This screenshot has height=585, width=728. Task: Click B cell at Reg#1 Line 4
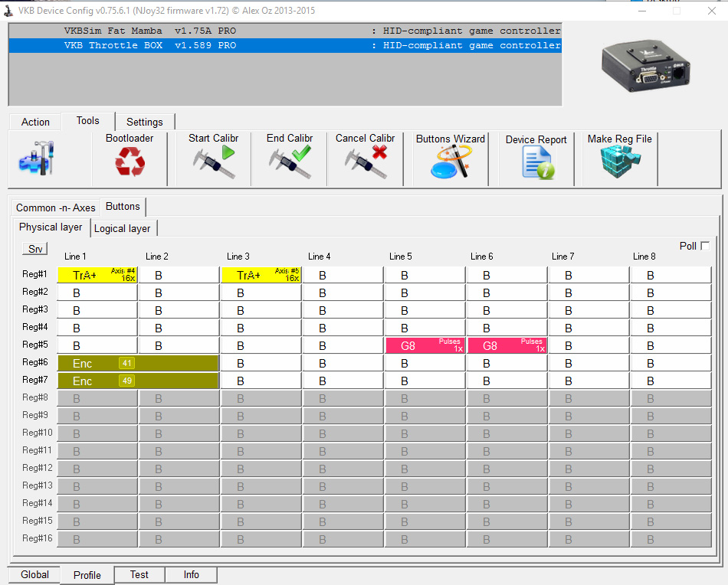point(343,275)
